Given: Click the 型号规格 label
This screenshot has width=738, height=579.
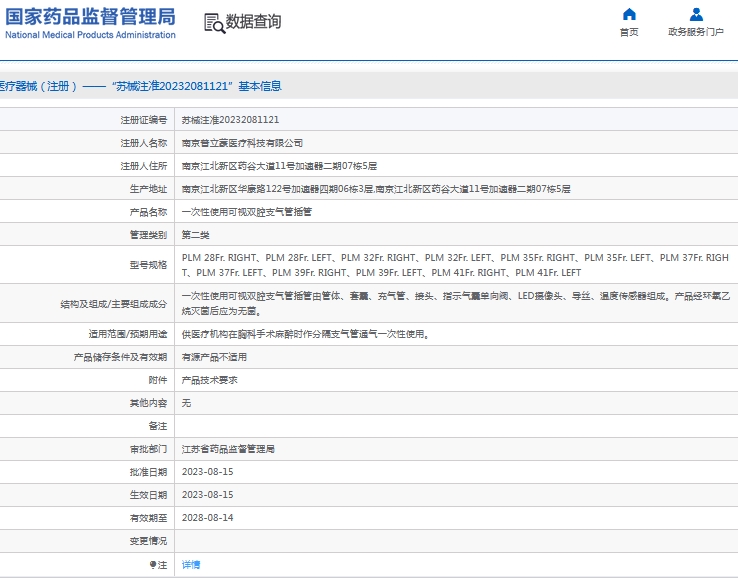Looking at the screenshot, I should pyautogui.click(x=148, y=265).
